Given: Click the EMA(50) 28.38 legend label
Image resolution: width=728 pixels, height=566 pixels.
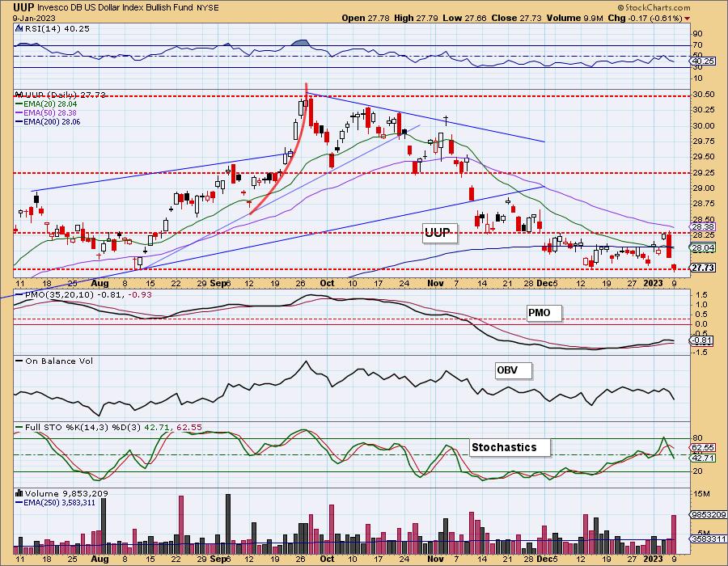Looking at the screenshot, I should tap(50, 113).
